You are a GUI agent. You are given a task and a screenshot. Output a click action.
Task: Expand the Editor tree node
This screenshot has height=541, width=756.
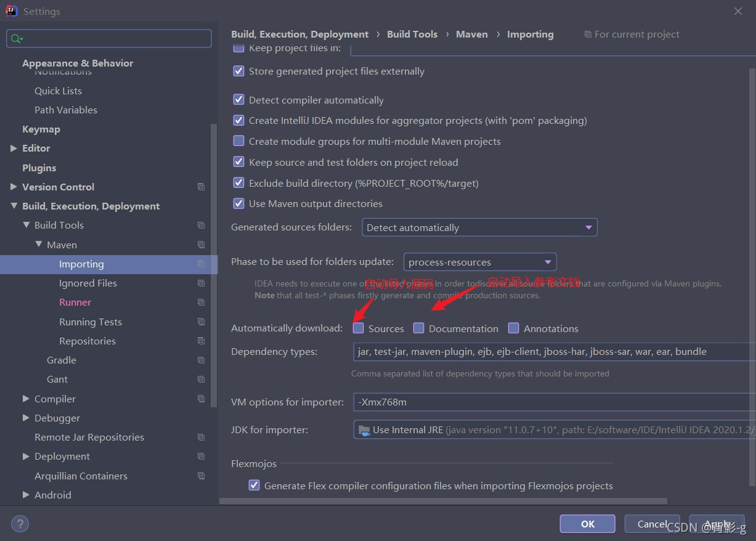(14, 148)
